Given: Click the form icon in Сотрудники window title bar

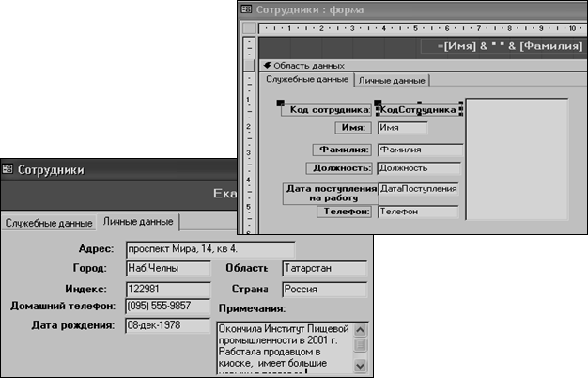Looking at the screenshot, I should [x=8, y=169].
